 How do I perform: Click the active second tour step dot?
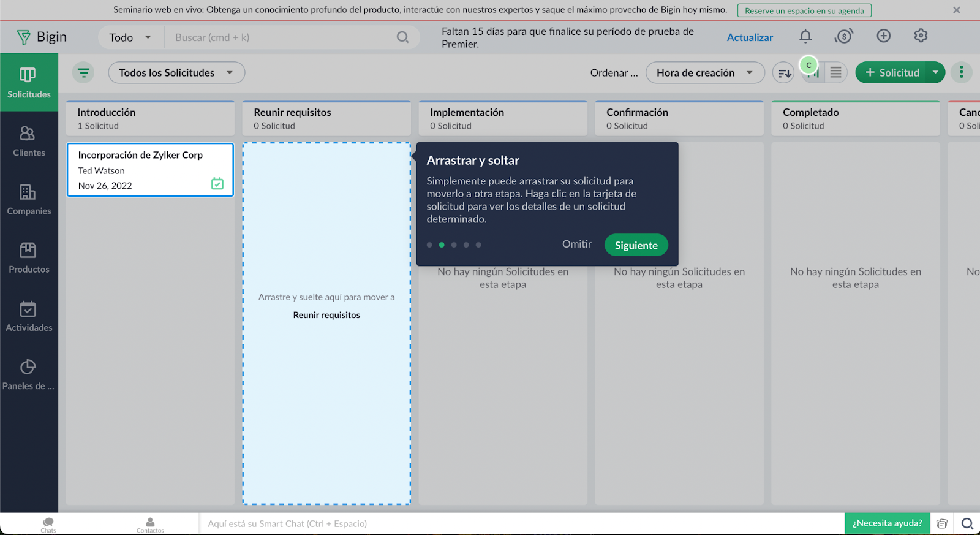pyautogui.click(x=442, y=245)
